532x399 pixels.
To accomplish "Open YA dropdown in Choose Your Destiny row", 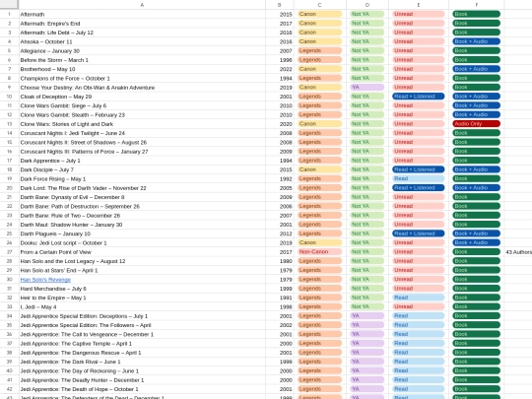I will pos(367,88).
